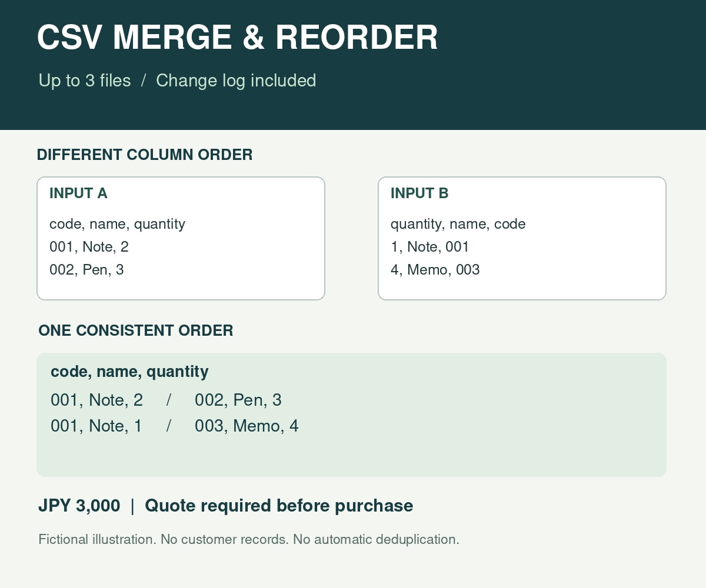The width and height of the screenshot is (706, 588).
Task: Select the INPUT B card label
Action: tap(419, 193)
